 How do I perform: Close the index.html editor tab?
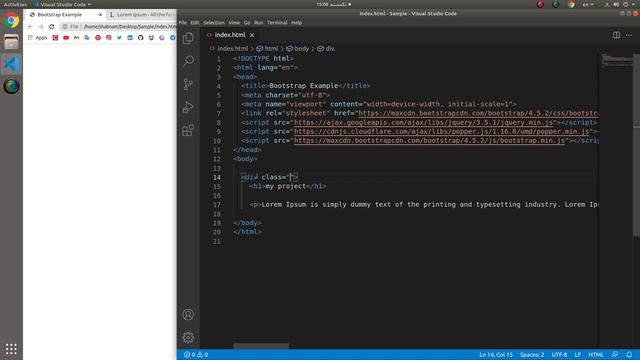pyautogui.click(x=252, y=35)
